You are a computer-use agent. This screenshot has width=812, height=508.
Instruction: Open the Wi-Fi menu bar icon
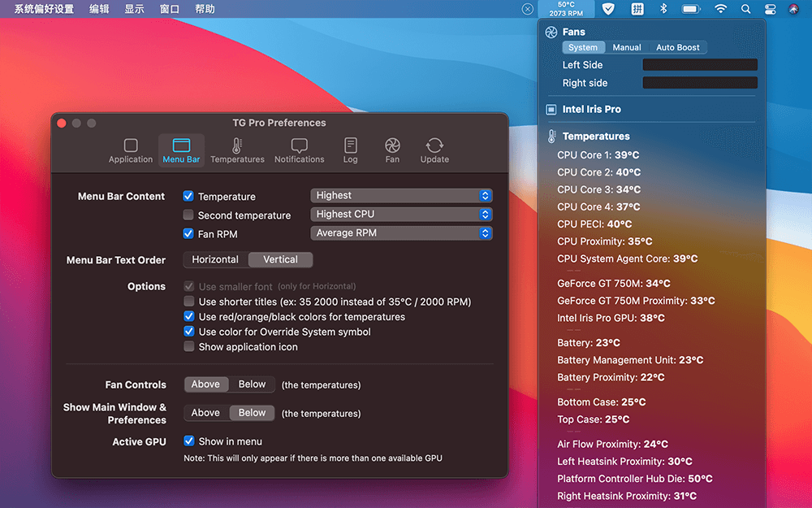[x=720, y=9]
